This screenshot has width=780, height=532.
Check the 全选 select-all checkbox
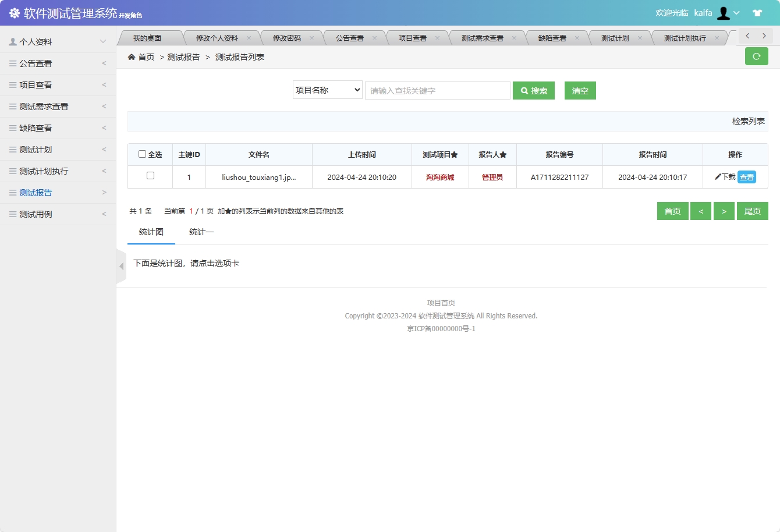point(142,154)
